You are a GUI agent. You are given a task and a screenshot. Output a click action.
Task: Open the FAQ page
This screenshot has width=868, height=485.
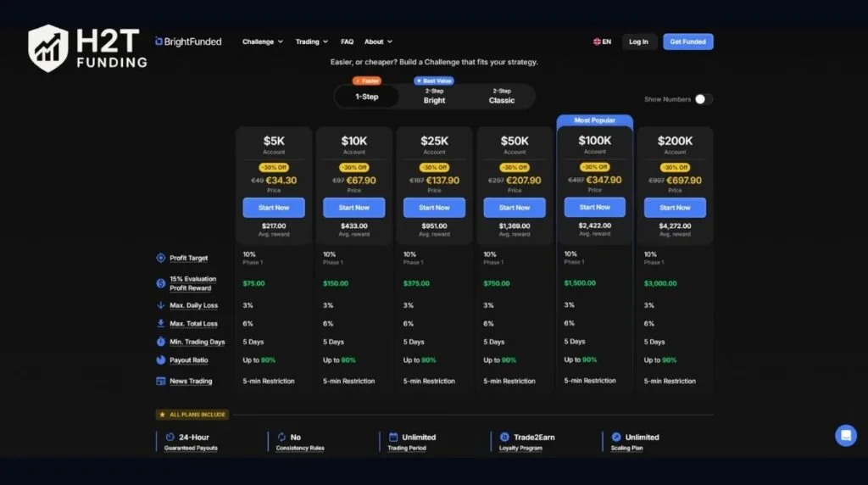[347, 42]
